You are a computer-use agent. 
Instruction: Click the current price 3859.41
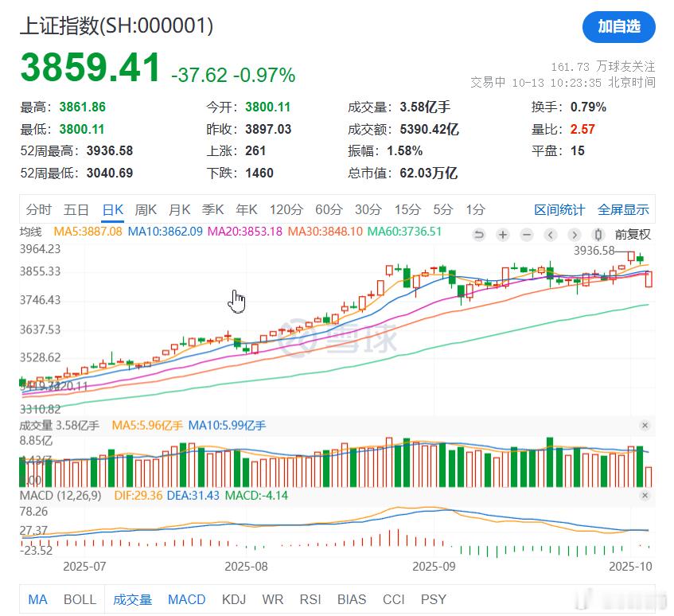pyautogui.click(x=90, y=68)
